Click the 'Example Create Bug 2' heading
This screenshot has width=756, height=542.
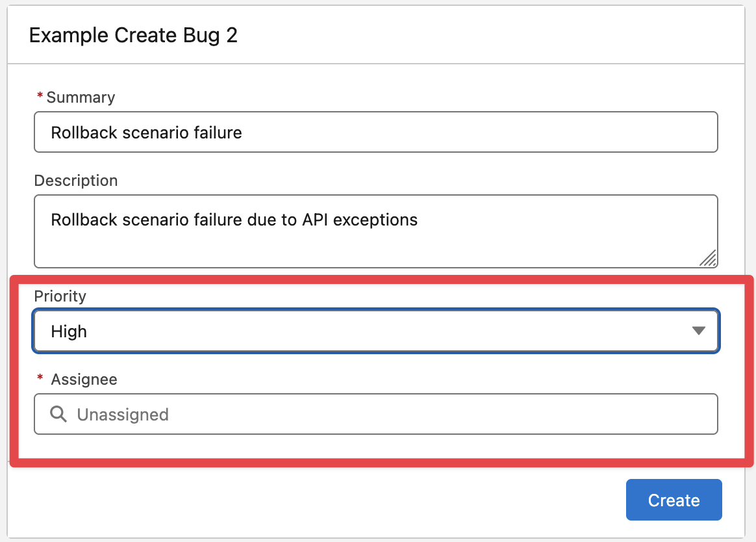(x=133, y=36)
